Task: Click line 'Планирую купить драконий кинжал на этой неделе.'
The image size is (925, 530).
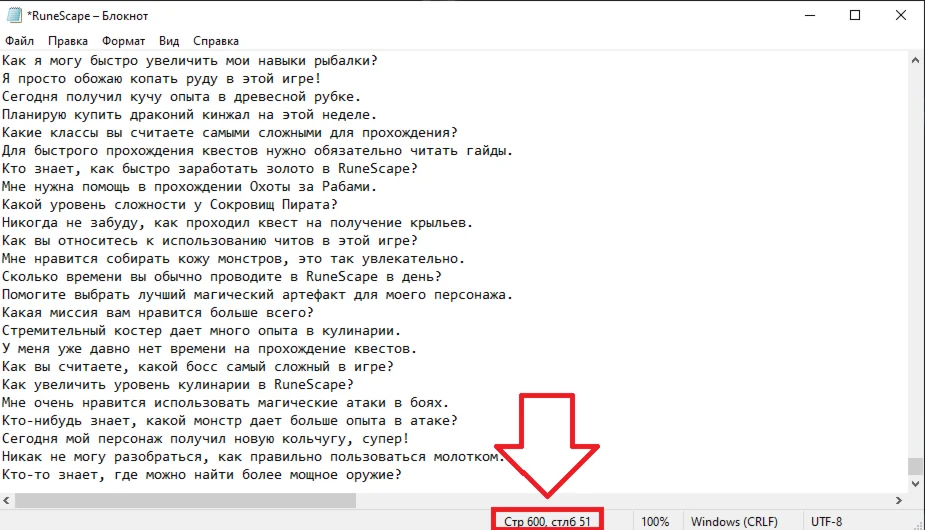Action: coord(189,114)
